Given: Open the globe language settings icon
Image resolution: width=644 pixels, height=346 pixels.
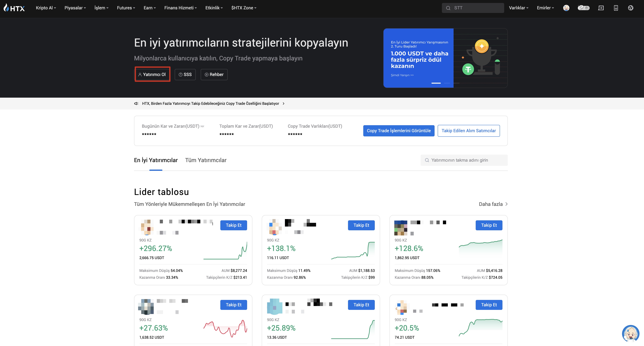Looking at the screenshot, I should [630, 8].
